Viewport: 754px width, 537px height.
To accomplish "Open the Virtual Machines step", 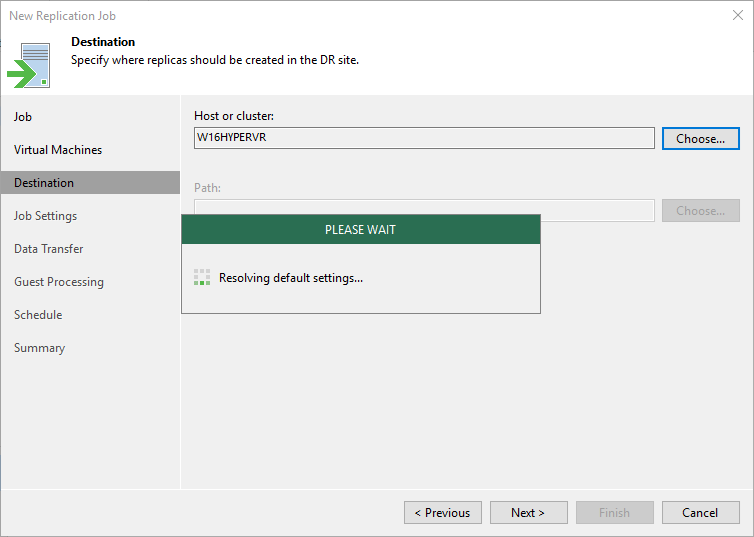I will 58,150.
